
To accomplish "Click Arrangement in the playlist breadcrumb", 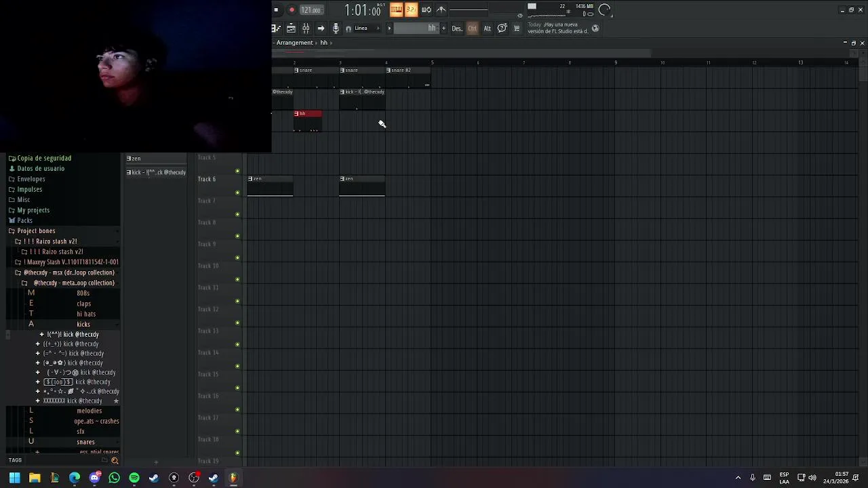I will pos(294,43).
